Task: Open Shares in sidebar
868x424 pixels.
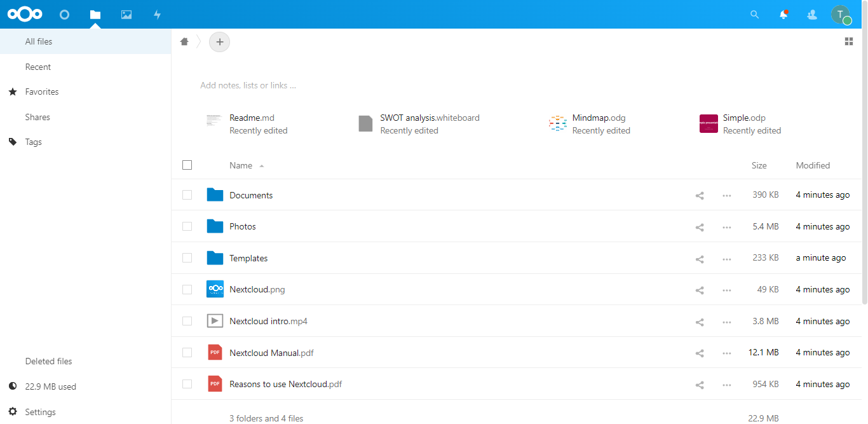Action: (x=86, y=117)
